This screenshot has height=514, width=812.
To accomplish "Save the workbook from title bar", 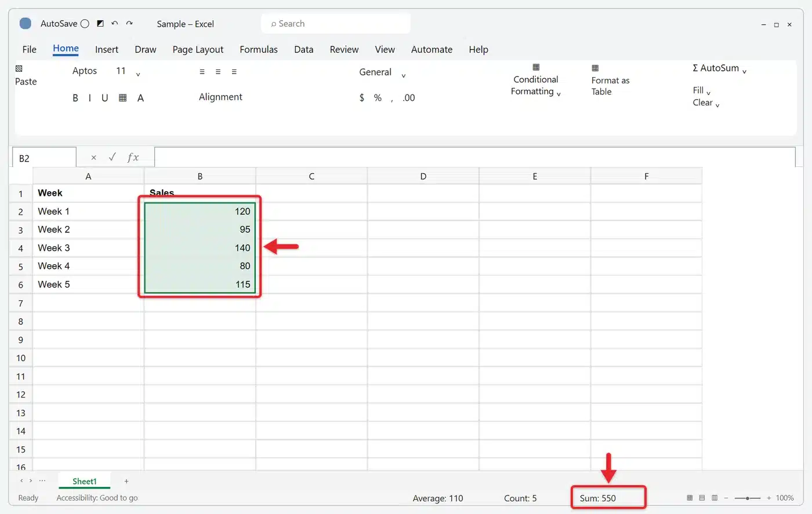I will 100,24.
